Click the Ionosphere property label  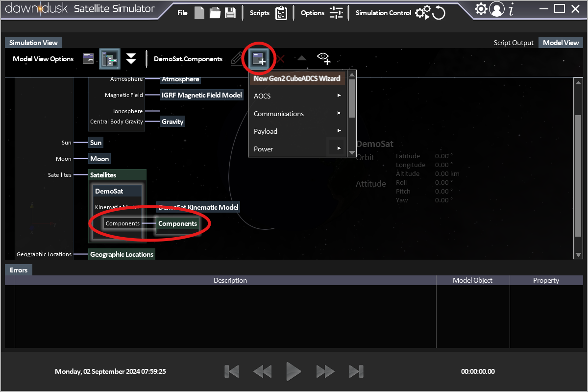click(x=128, y=111)
